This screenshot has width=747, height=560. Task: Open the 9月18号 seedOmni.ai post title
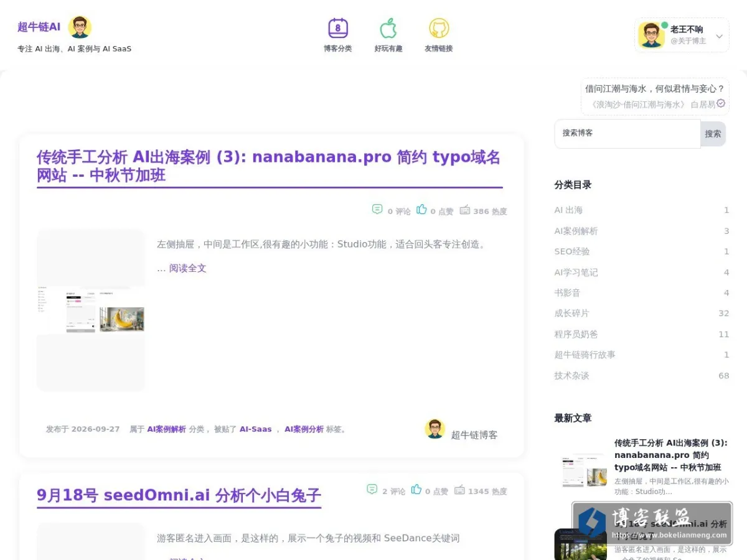(x=179, y=495)
